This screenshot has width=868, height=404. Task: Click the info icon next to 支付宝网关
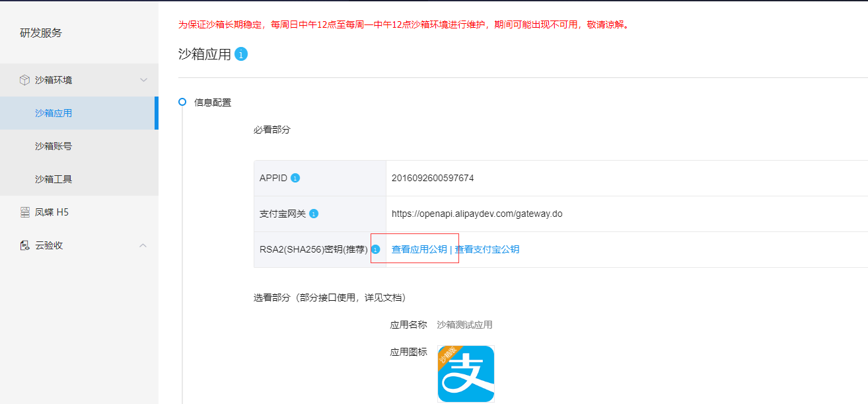pos(314,214)
